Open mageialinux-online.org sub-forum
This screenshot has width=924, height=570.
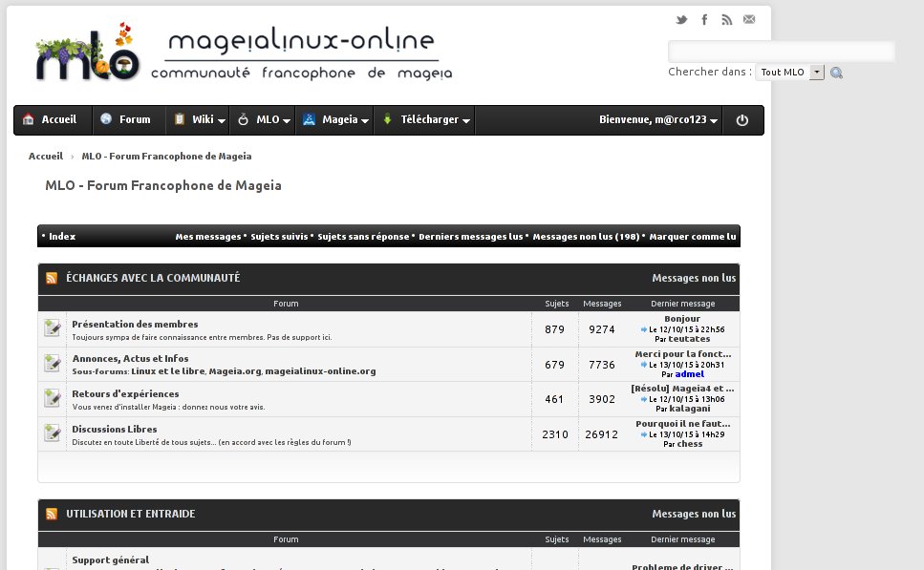coord(320,371)
